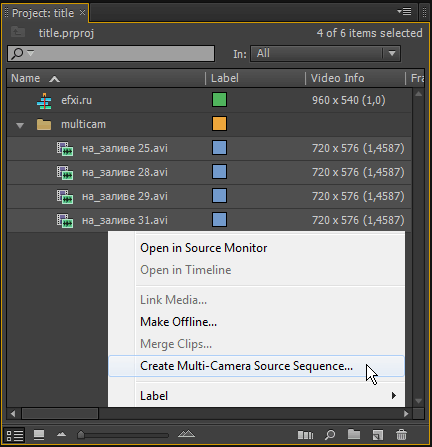Click blue label swatch of на_заливе 29.avi
This screenshot has width=432, height=447.
pyautogui.click(x=219, y=196)
